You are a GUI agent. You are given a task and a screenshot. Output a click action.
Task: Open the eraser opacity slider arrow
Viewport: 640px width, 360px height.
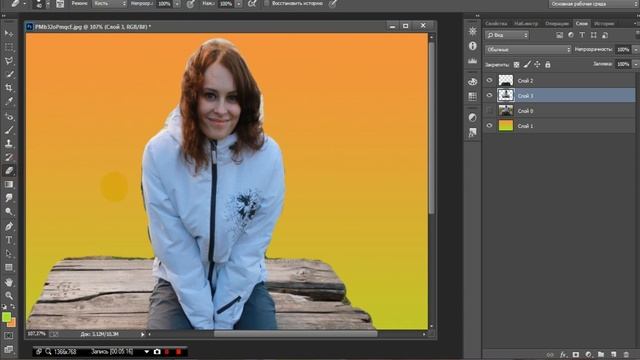tap(177, 4)
